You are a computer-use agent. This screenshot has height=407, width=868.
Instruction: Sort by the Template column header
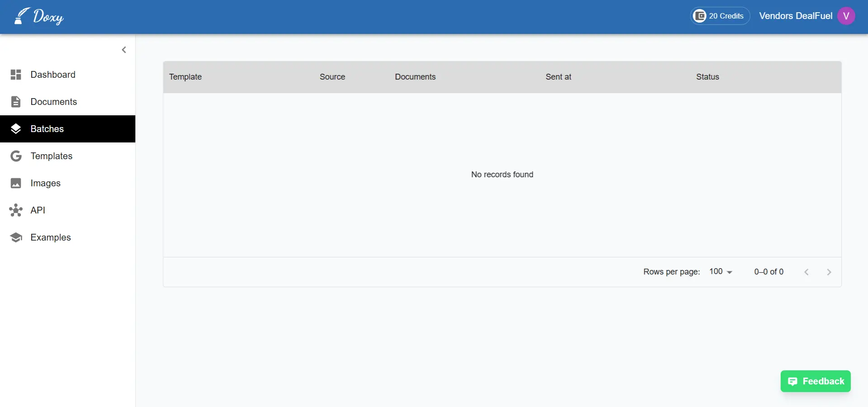click(x=185, y=76)
